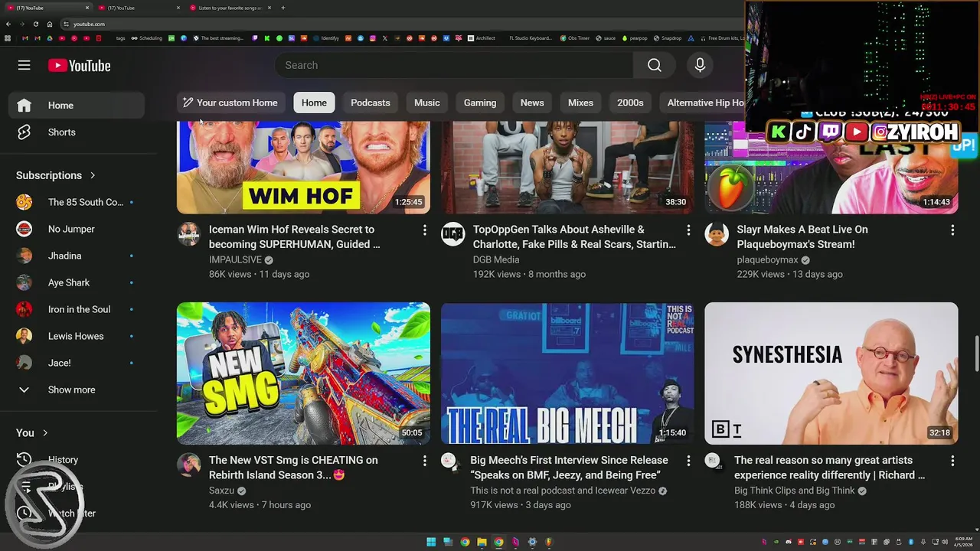Open Lewis Howes channel subscription

(77, 336)
